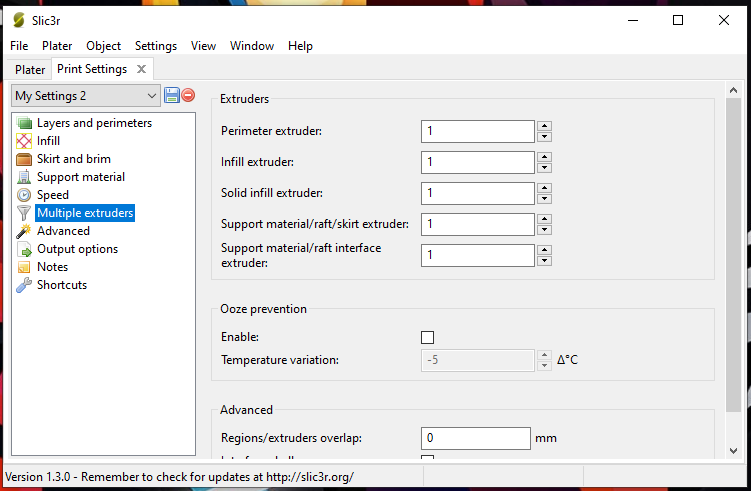Select Advanced in settings list
This screenshot has height=492, width=751.
(x=63, y=231)
